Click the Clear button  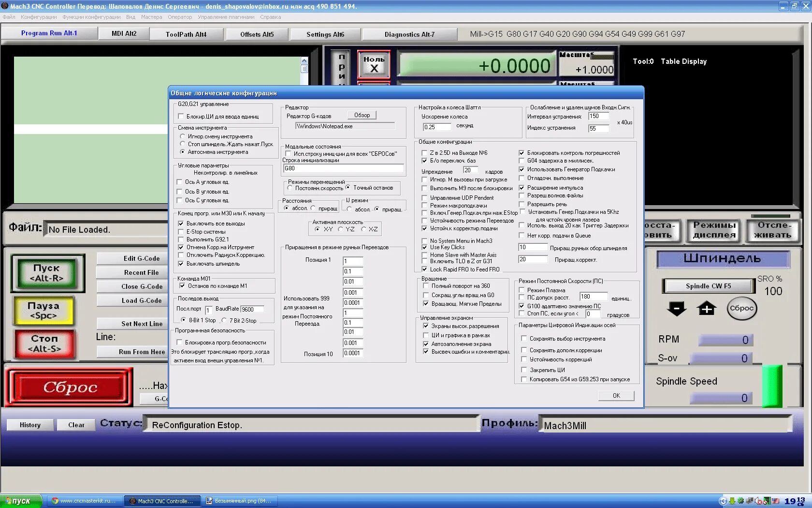76,425
